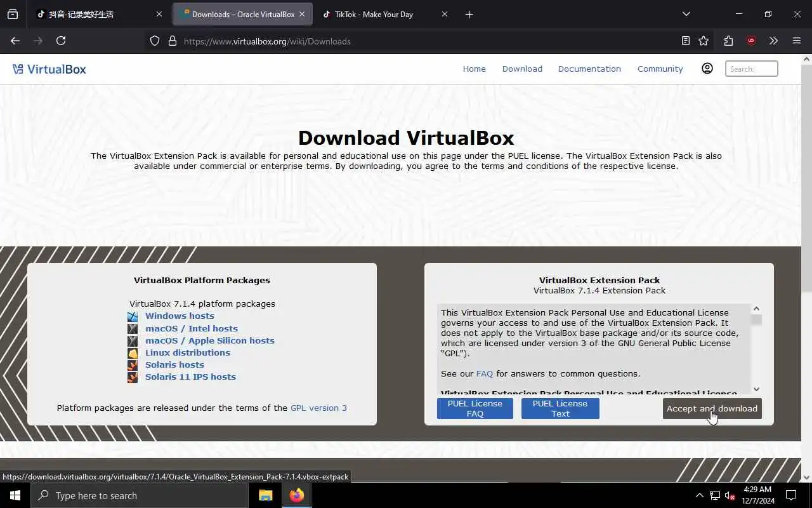
Task: Close the 抖音 tab
Action: coord(159,14)
